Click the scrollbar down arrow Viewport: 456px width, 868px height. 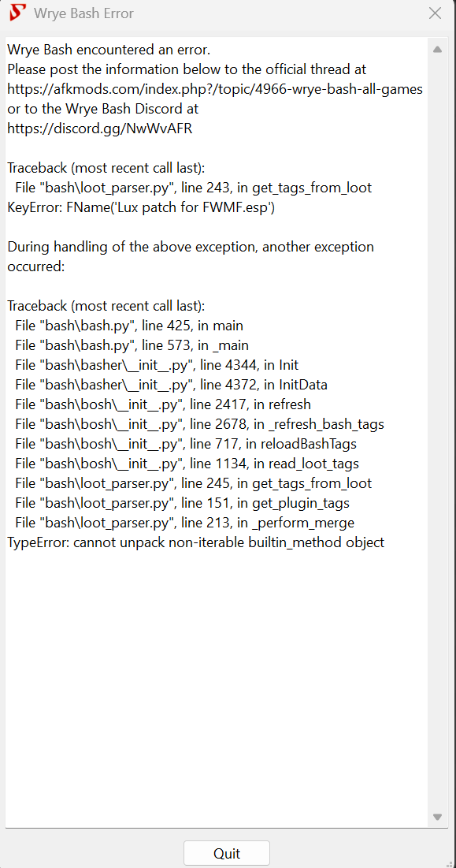pos(437,818)
